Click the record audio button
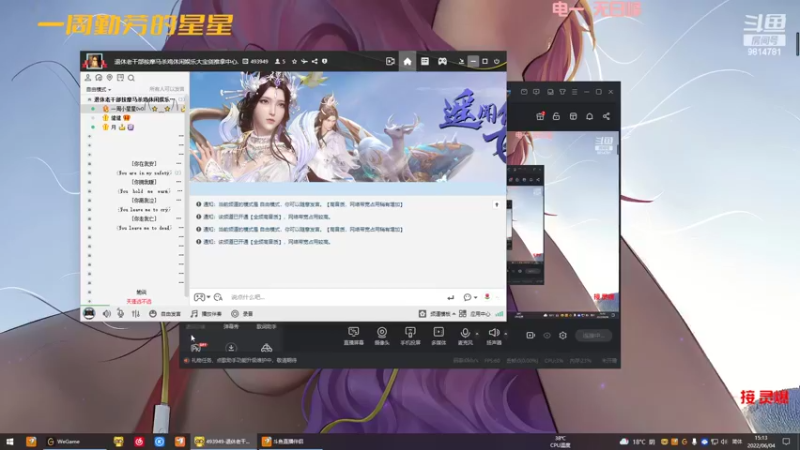Screen dimensions: 800x450 [242, 314]
